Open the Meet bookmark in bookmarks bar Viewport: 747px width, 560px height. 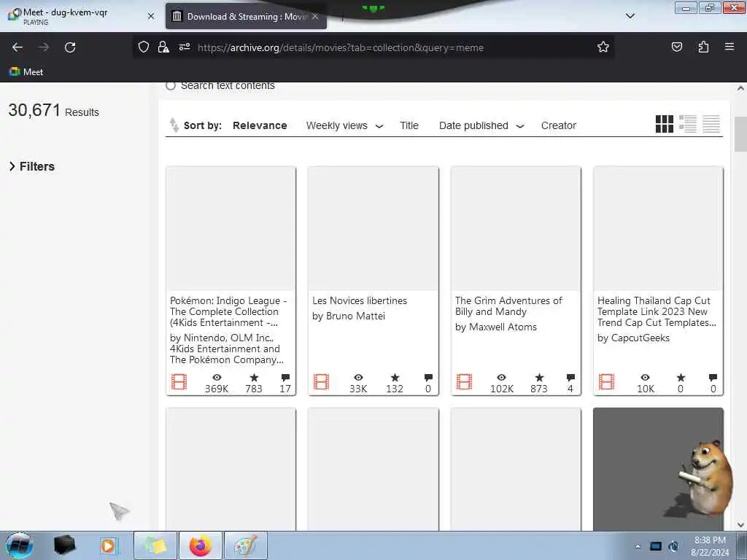(26, 72)
